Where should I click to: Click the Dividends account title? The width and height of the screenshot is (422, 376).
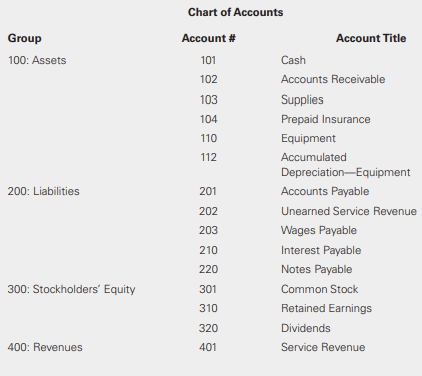(306, 328)
